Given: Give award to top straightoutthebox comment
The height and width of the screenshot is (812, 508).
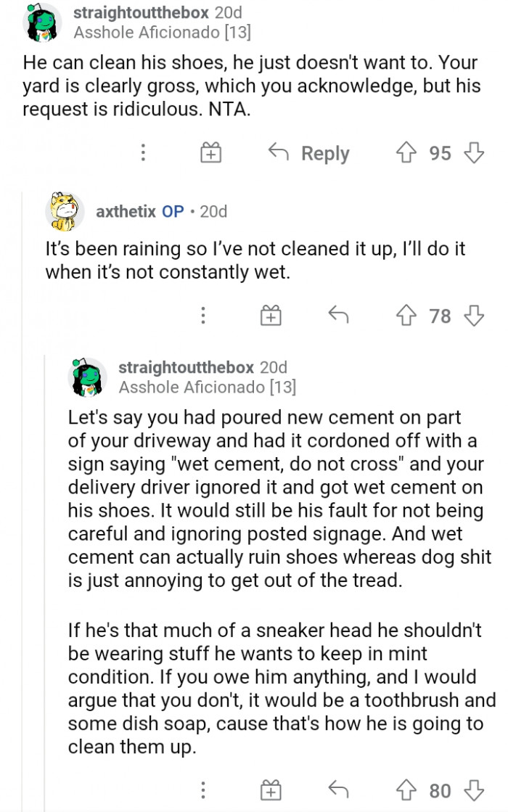Looking at the screenshot, I should point(210,153).
